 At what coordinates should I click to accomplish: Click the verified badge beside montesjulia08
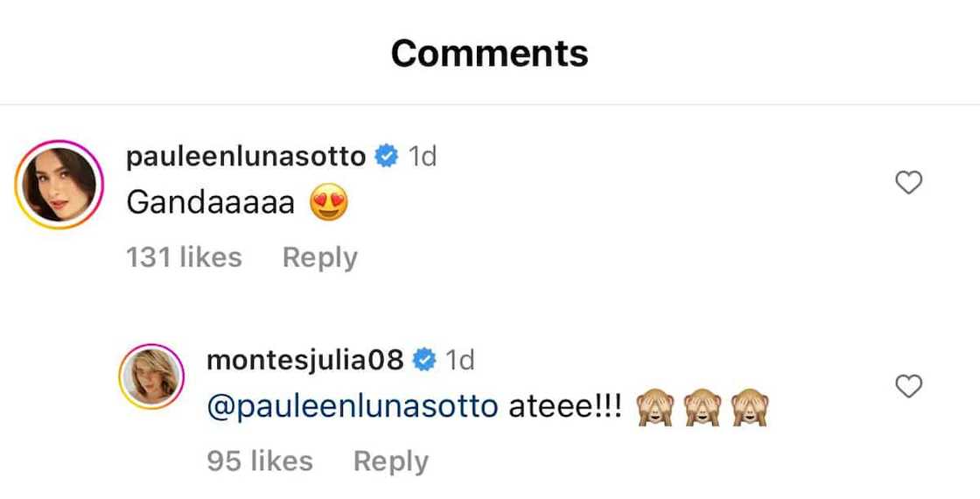(425, 360)
